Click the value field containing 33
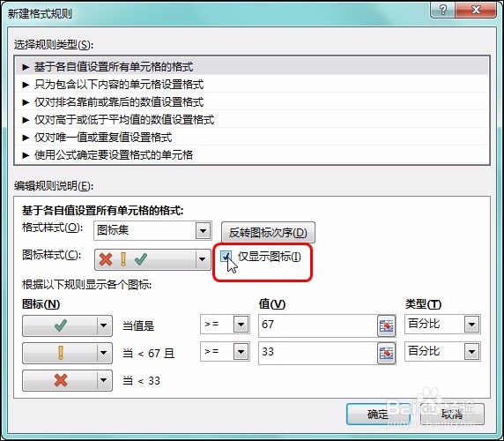 (317, 353)
